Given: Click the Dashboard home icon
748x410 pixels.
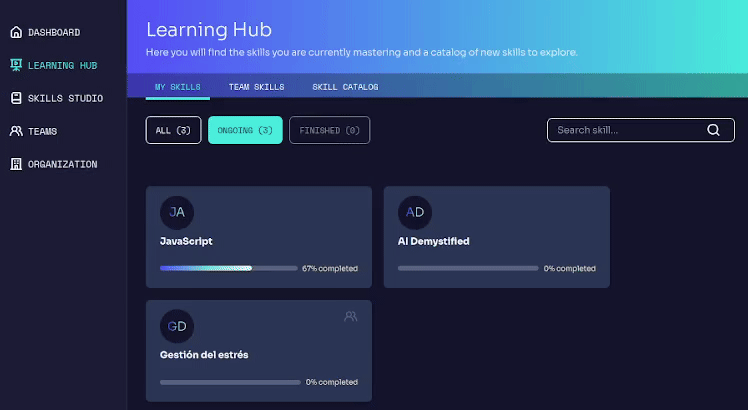Looking at the screenshot, I should [x=15, y=32].
